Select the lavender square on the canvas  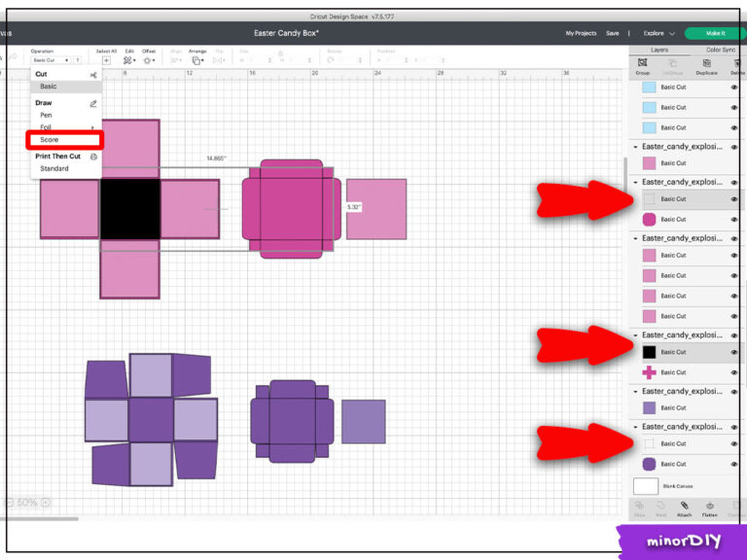(364, 421)
